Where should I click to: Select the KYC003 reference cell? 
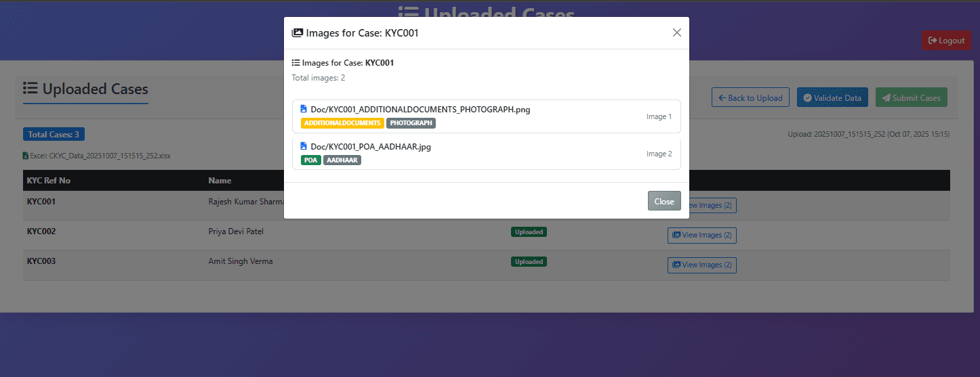41,261
